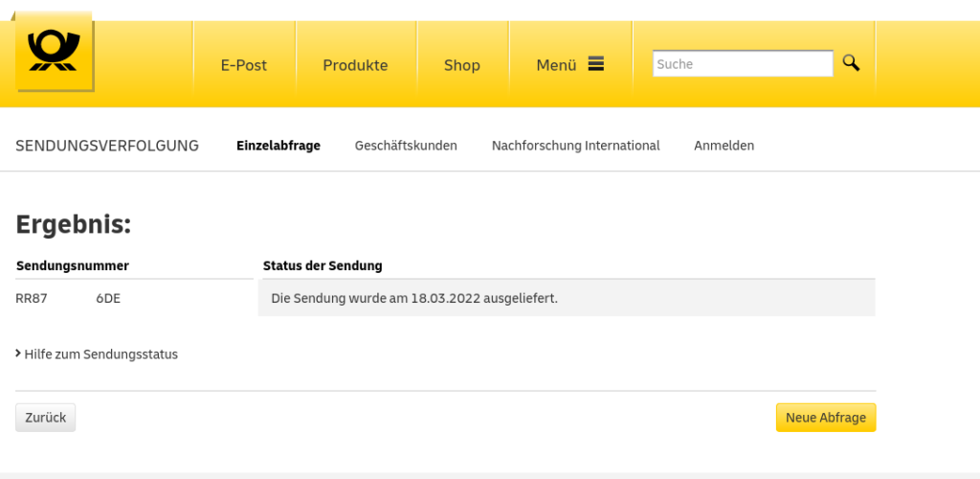Expand the chevron beside Hilfe zum Sendungsstatus
The width and height of the screenshot is (980, 479).
pyautogui.click(x=19, y=354)
